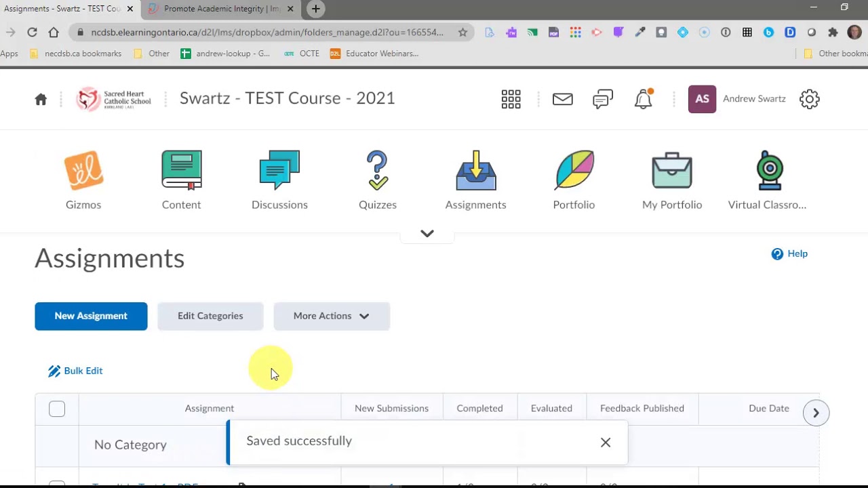The height and width of the screenshot is (488, 868).
Task: Collapse the navbar with chevron down
Action: [427, 233]
